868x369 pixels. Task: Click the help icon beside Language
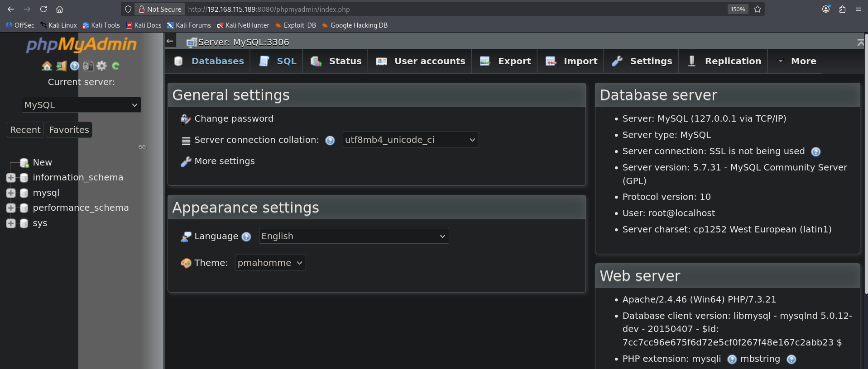246,237
